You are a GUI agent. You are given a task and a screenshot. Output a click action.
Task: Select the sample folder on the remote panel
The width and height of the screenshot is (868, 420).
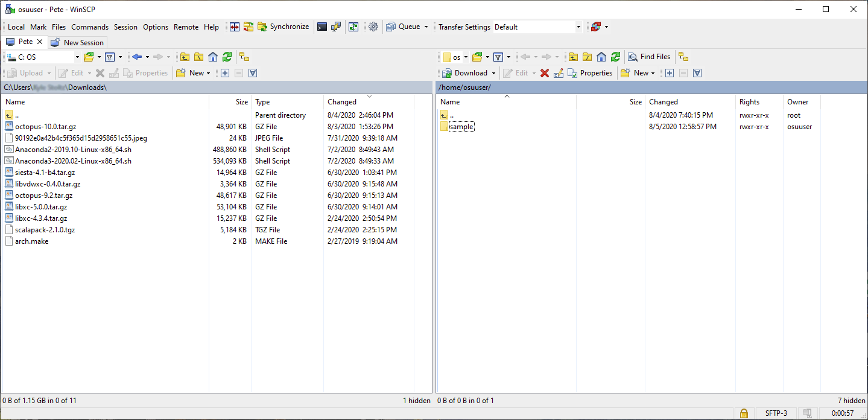[x=462, y=126]
